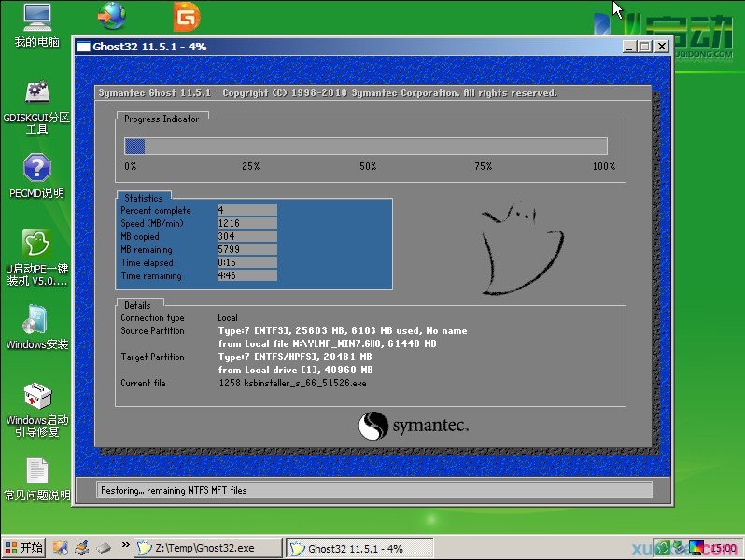Click current file ksbinstaller_s_66_51526.exe text

(305, 383)
